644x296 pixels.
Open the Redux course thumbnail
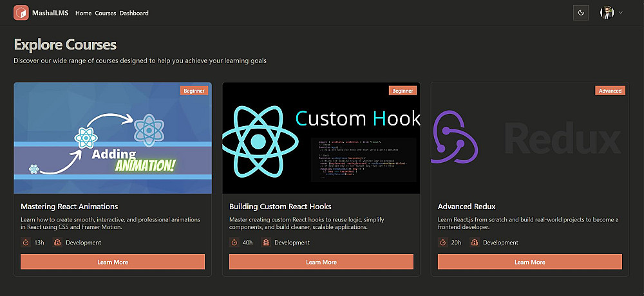click(x=530, y=138)
